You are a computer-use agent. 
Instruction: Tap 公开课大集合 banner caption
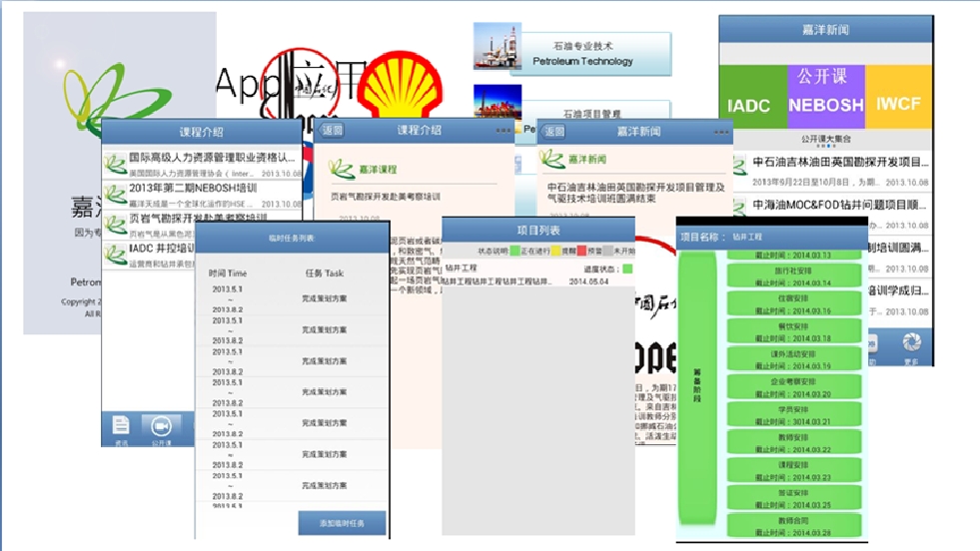point(825,139)
